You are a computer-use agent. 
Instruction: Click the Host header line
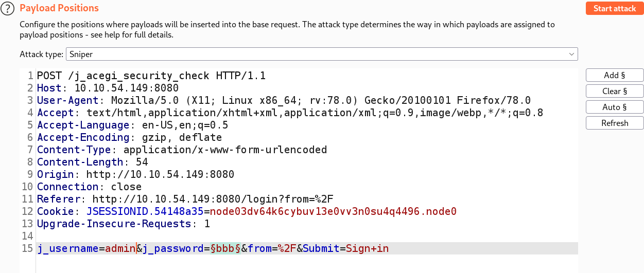[108, 88]
